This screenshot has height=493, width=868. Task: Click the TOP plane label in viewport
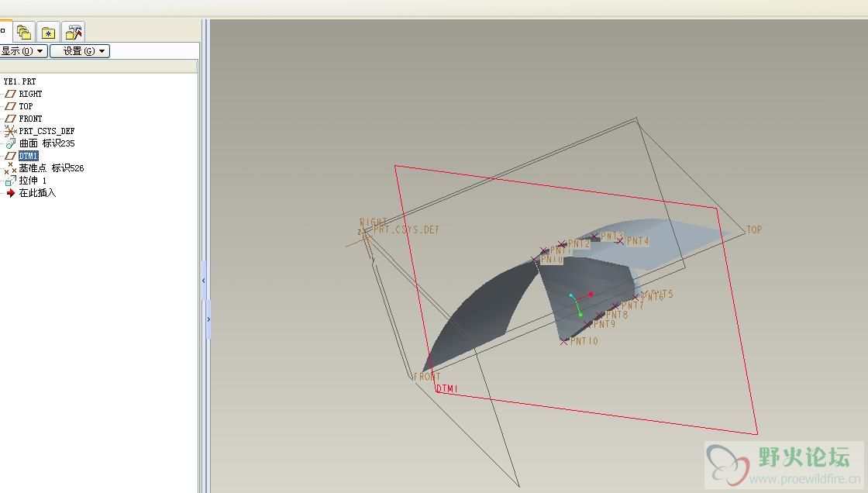coord(755,230)
